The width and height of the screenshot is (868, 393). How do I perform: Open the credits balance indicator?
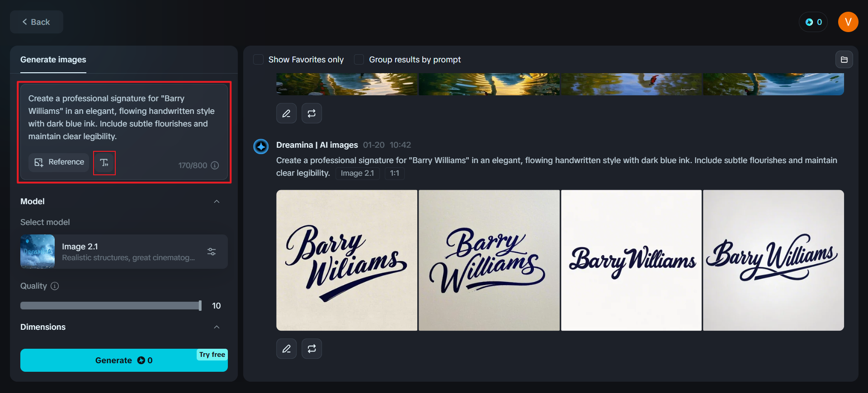pos(813,22)
